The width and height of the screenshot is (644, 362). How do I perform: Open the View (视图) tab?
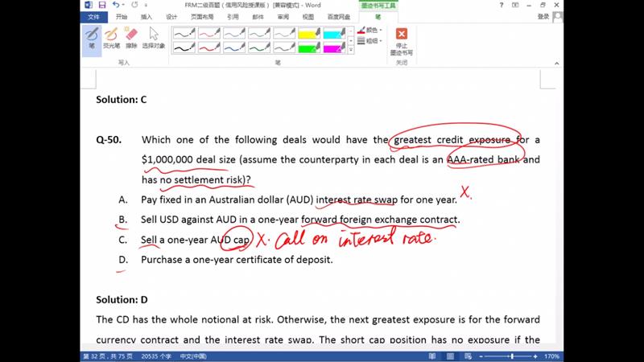(308, 17)
